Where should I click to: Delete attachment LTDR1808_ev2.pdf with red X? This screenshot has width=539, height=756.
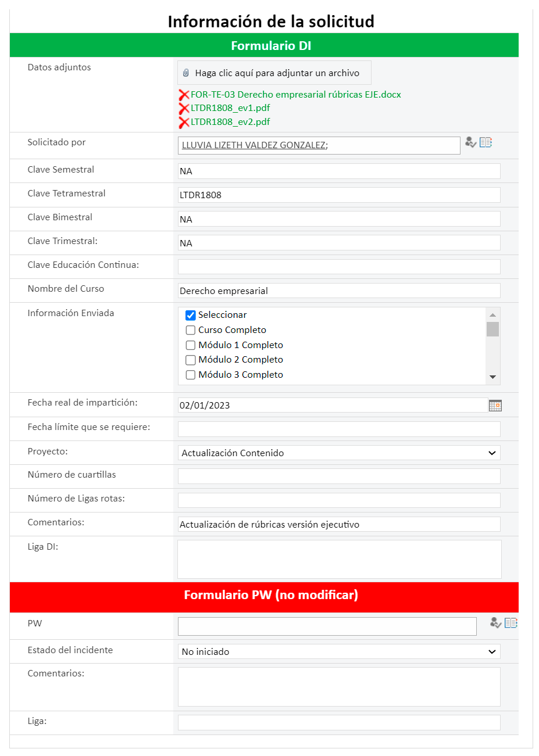point(184,122)
